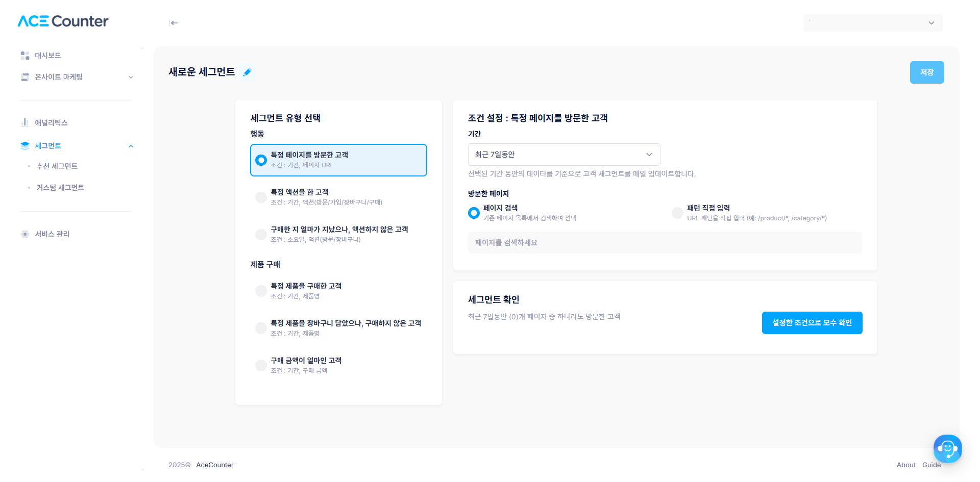
Task: Click the dashboard grid icon
Action: [25, 56]
